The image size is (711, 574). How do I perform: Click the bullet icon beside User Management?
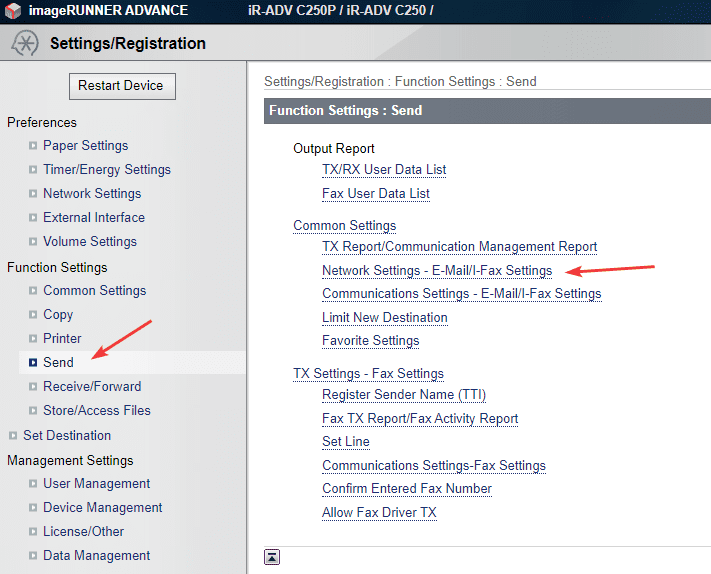pyautogui.click(x=33, y=484)
